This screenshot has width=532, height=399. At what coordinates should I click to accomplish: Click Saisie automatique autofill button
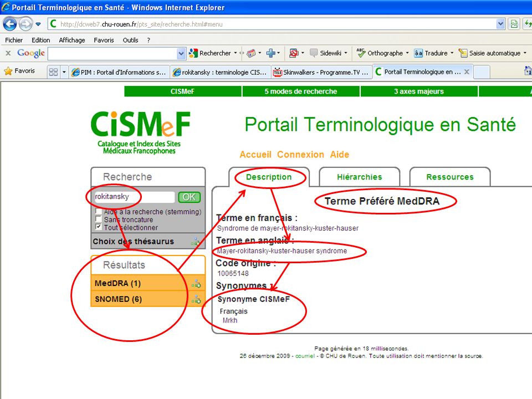click(x=489, y=53)
